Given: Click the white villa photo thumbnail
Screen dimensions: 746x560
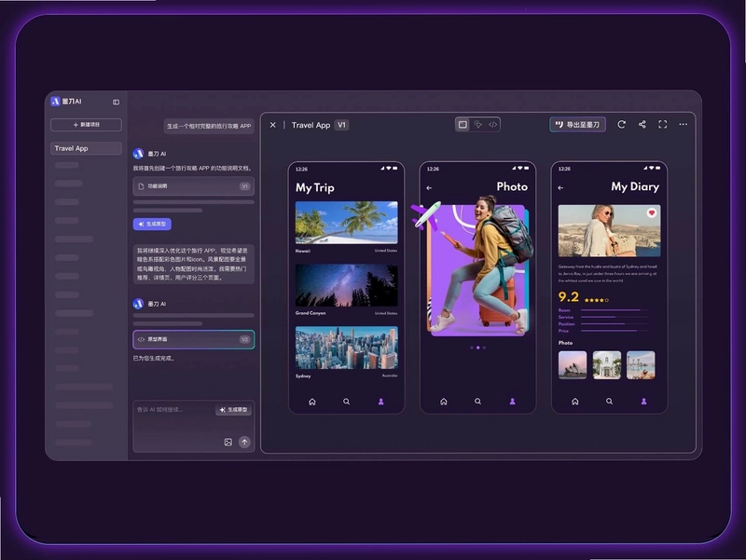Looking at the screenshot, I should [607, 365].
